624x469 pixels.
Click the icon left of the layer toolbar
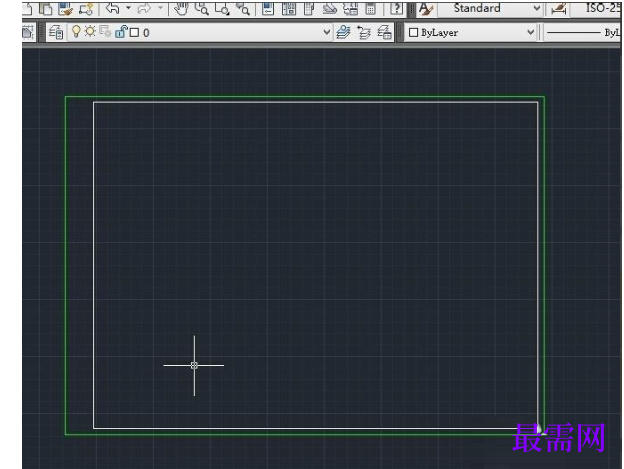pyautogui.click(x=28, y=32)
